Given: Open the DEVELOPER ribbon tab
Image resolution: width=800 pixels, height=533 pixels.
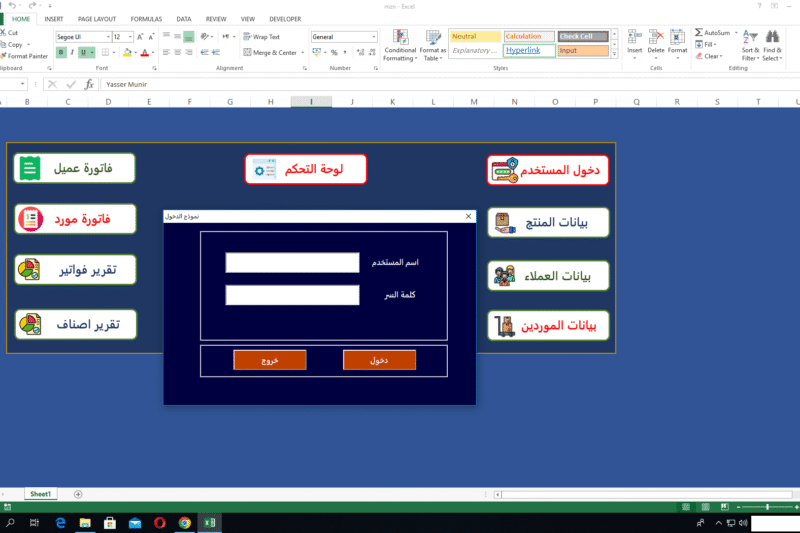Looking at the screenshot, I should 285,19.
